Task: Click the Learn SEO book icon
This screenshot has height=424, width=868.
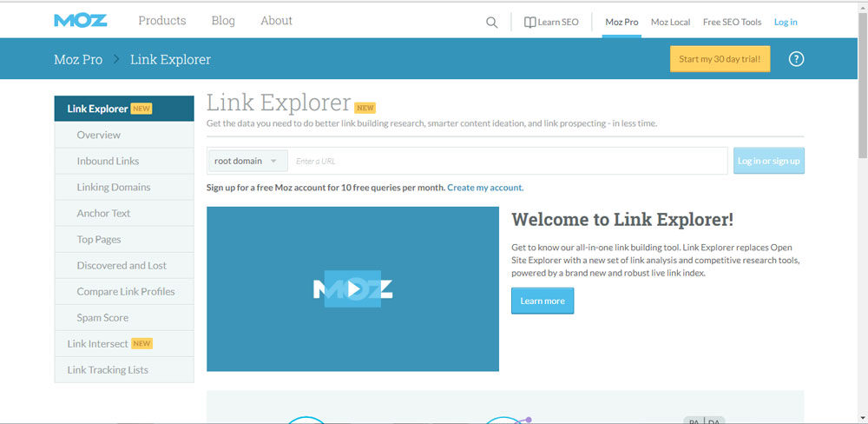Action: point(530,23)
